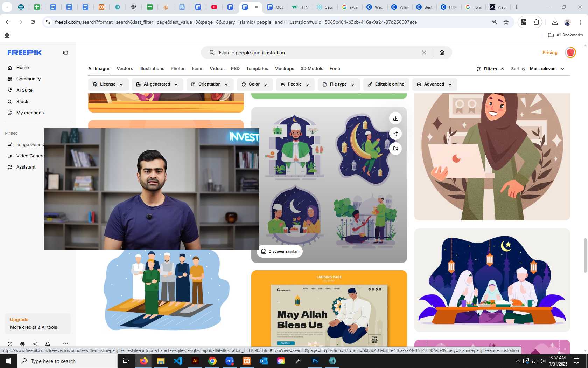Expand the File type filter dropdown
The width and height of the screenshot is (588, 368).
coord(339,84)
